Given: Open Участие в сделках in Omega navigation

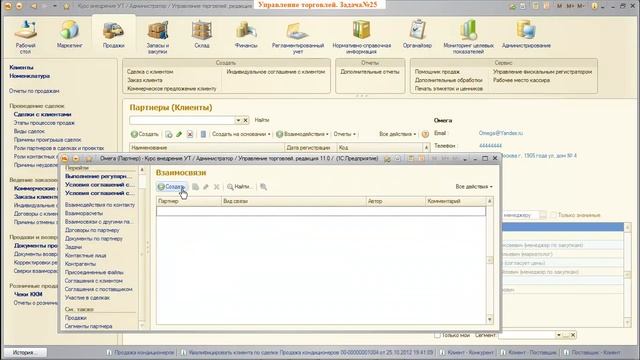Looking at the screenshot, I should 87,298.
